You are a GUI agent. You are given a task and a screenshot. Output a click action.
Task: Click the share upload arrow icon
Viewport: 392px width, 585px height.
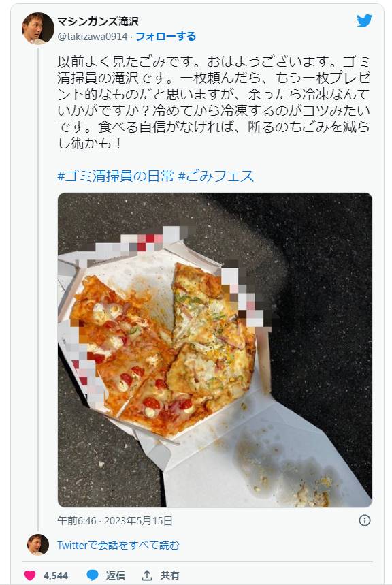[147, 575]
